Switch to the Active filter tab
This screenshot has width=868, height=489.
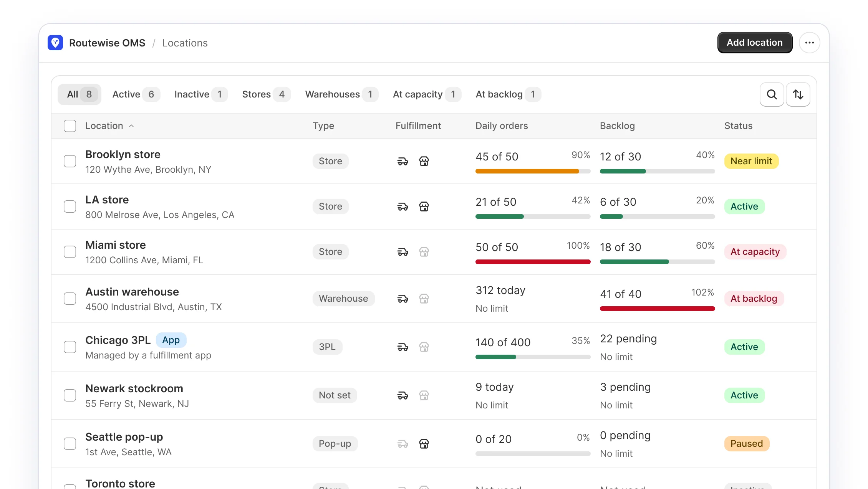136,94
